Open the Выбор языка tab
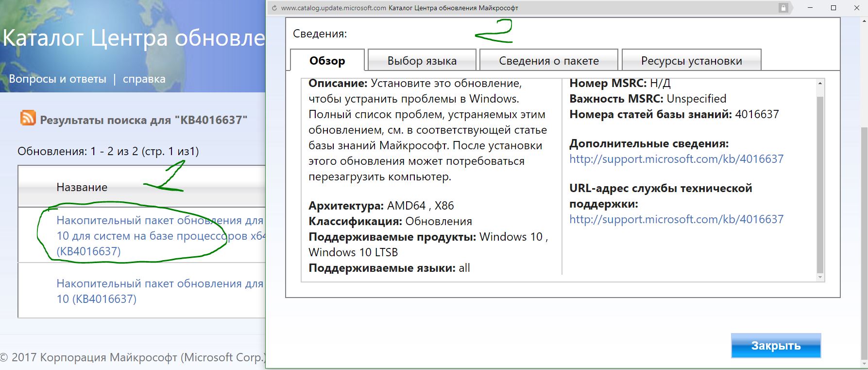Screen dimensions: 868x370 coord(422,61)
